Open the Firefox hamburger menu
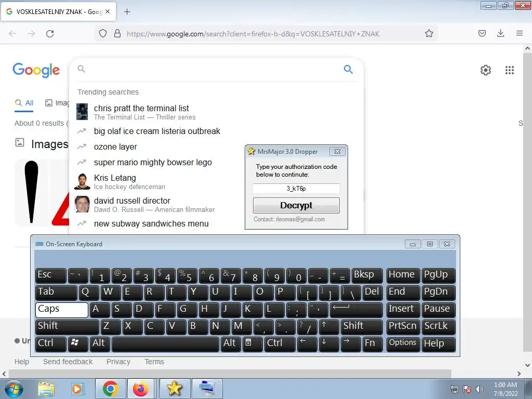This screenshot has width=532, height=399. pos(519,33)
